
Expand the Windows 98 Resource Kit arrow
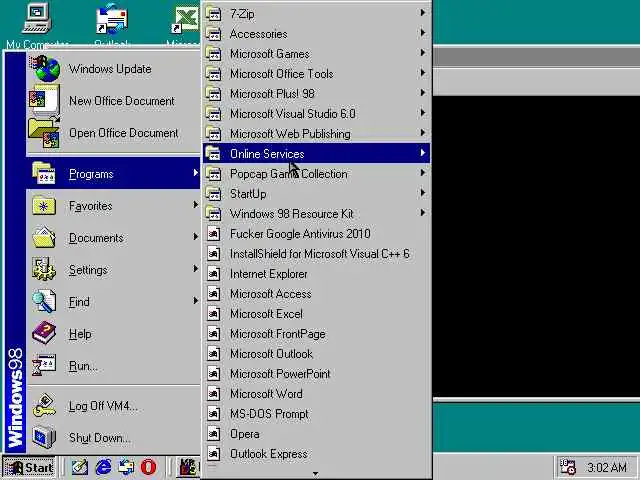click(423, 213)
